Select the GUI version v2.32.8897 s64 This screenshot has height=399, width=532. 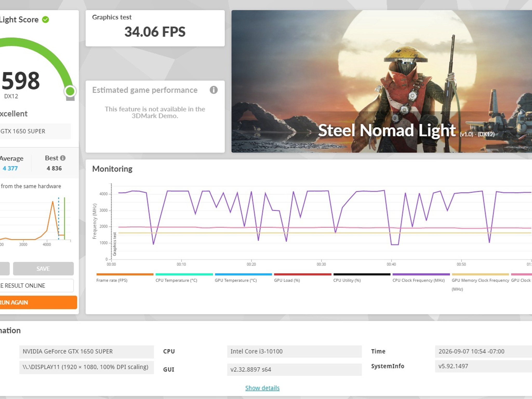294,369
